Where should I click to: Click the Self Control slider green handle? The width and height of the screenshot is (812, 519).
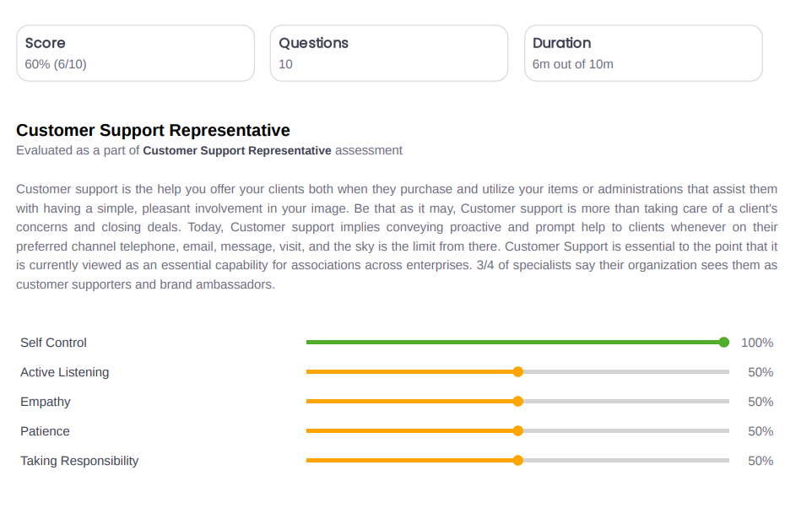coord(724,343)
